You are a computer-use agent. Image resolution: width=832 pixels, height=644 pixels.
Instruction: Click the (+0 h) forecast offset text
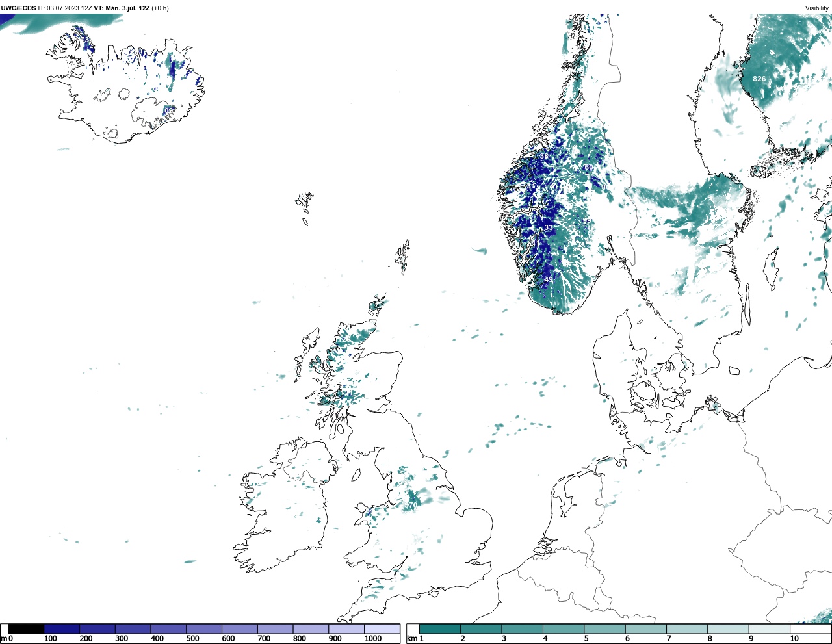161,8
